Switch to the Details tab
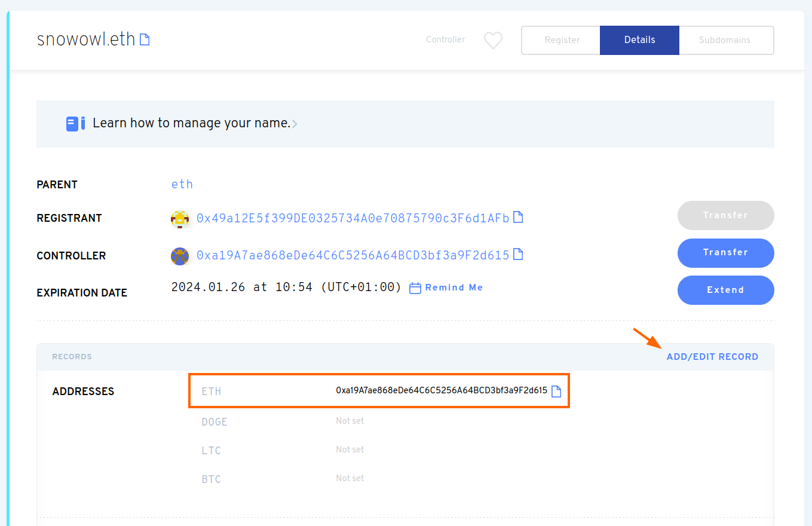Image resolution: width=812 pixels, height=526 pixels. (x=639, y=40)
